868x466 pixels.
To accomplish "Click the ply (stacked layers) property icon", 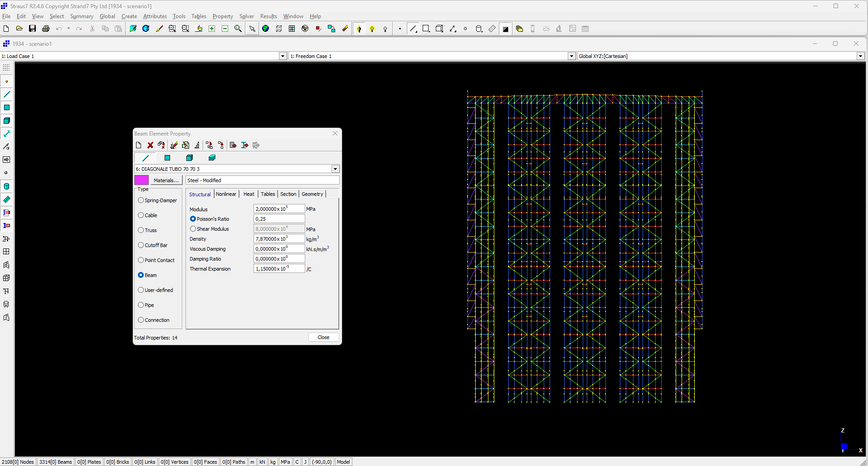I will point(212,158).
